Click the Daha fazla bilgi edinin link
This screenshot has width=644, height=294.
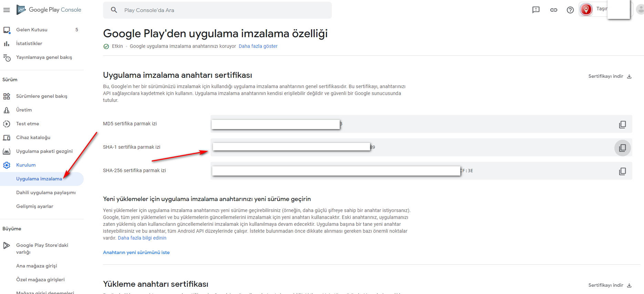point(142,238)
